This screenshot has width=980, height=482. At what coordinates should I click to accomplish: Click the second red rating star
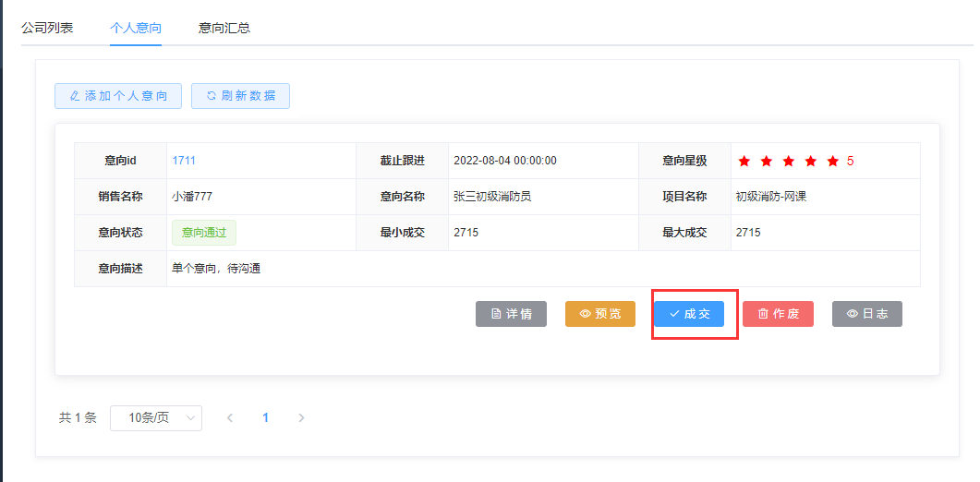point(766,162)
